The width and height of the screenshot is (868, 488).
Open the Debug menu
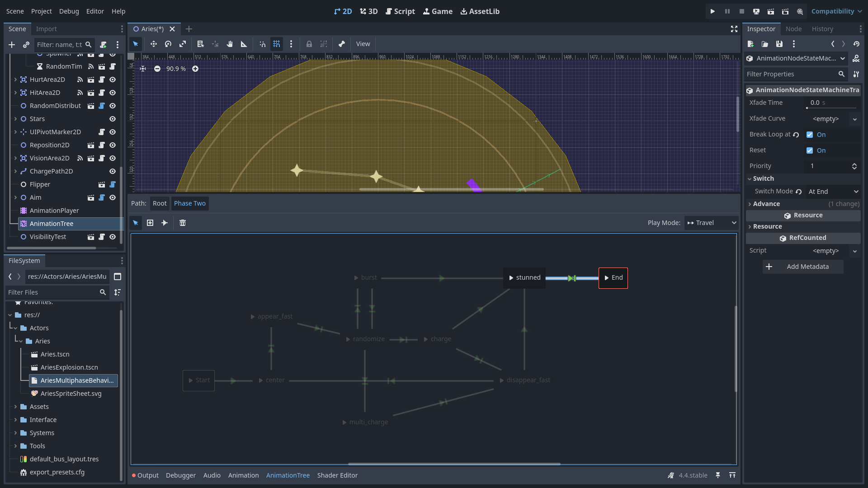[69, 11]
